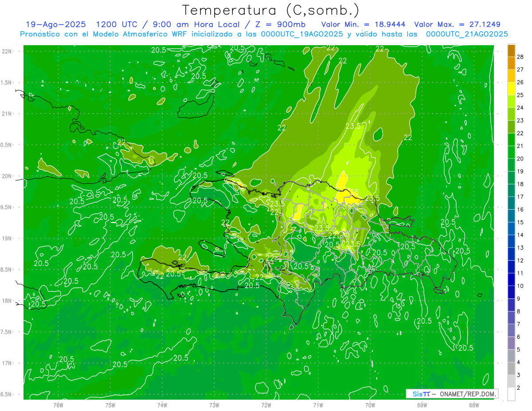The image size is (532, 411).
Task: Click the '69W' longitude axis label
Action: (422, 404)
